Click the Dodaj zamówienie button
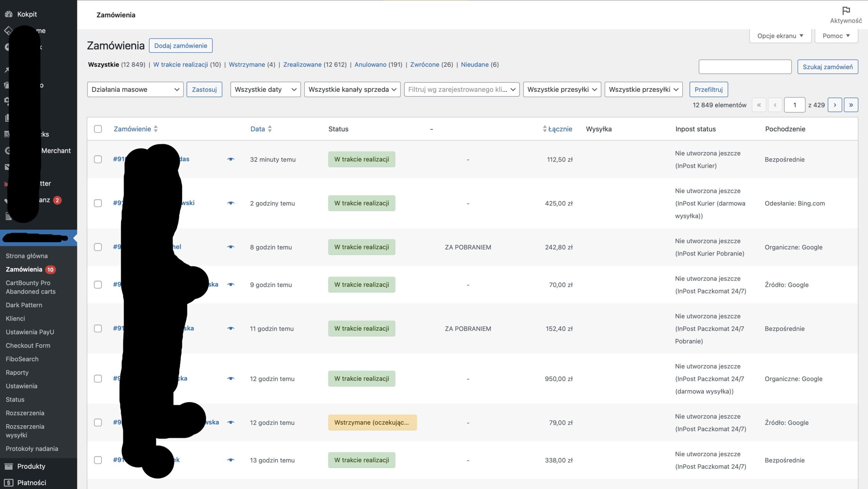868x489 pixels. click(180, 46)
